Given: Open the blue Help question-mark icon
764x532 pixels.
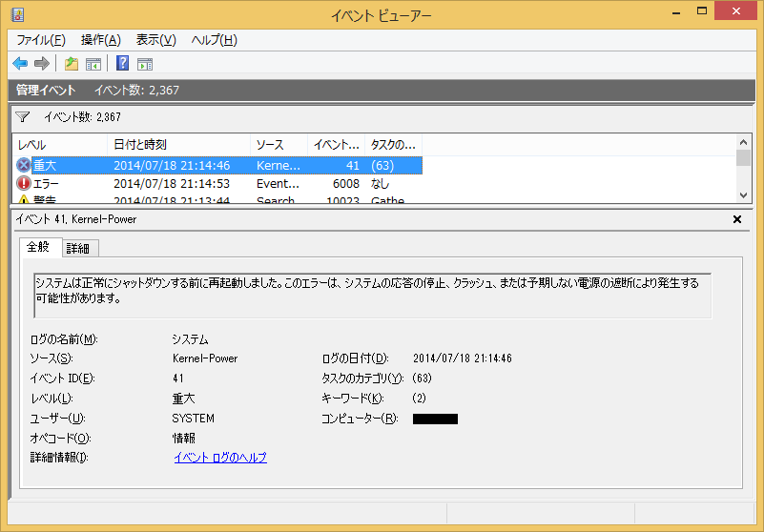Looking at the screenshot, I should (x=122, y=63).
